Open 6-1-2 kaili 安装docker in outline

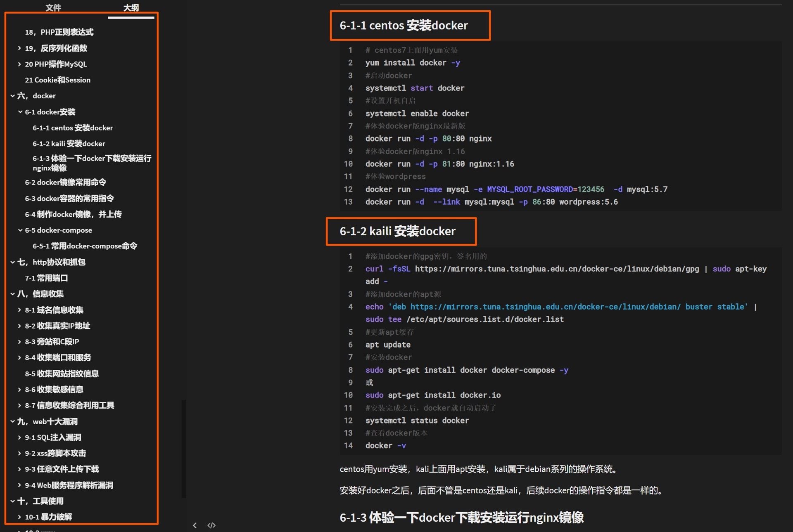pyautogui.click(x=69, y=144)
